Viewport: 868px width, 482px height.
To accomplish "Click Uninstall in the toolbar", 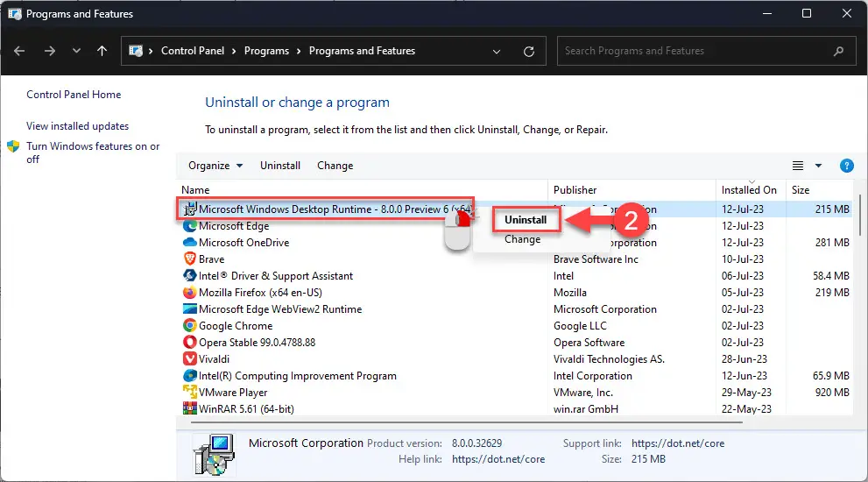I will (280, 166).
